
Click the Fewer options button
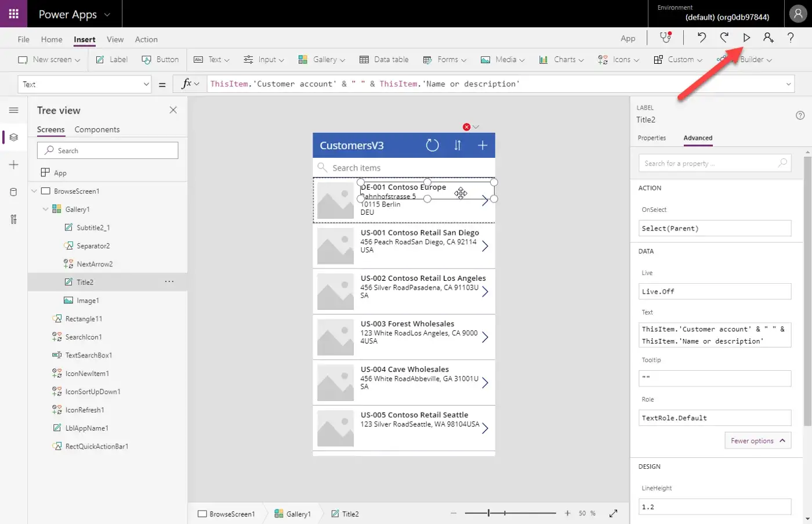tap(757, 440)
